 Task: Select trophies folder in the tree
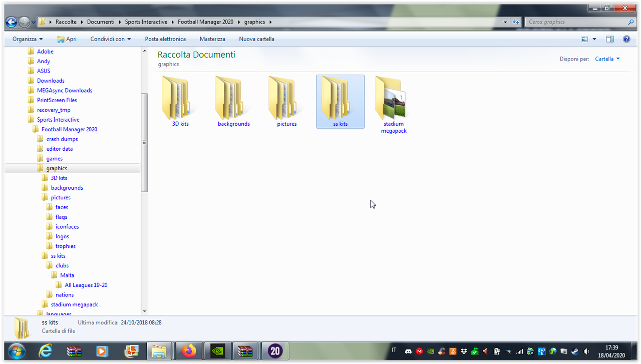66,246
